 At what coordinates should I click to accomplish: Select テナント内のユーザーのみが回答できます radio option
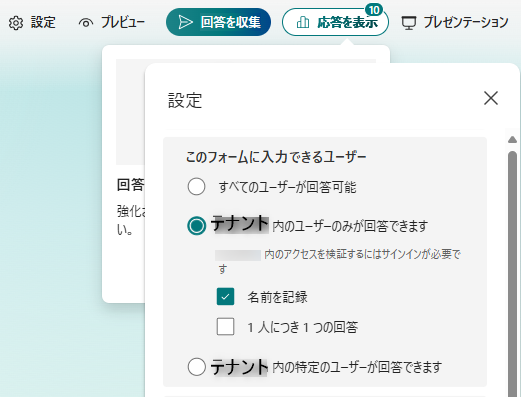coord(196,226)
